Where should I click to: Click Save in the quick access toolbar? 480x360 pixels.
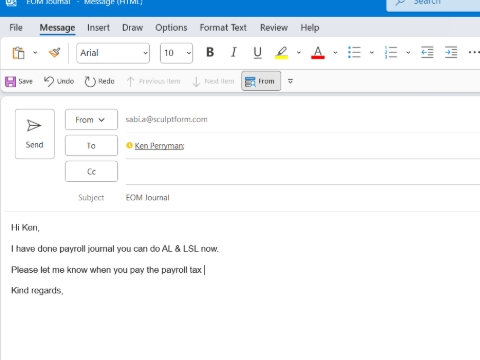tap(19, 81)
